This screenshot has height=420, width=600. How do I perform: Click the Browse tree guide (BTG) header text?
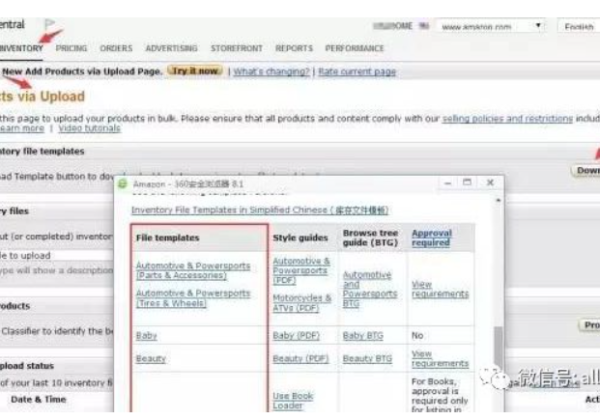coord(370,238)
